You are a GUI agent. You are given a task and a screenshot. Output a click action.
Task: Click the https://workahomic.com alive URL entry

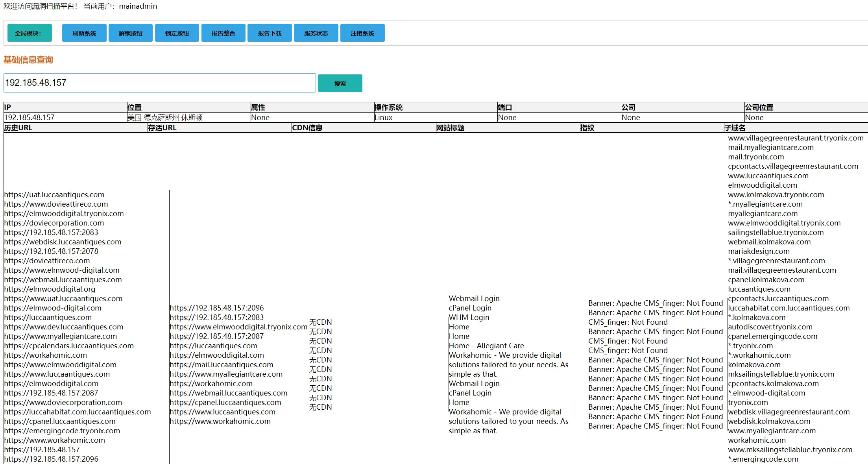(x=211, y=384)
